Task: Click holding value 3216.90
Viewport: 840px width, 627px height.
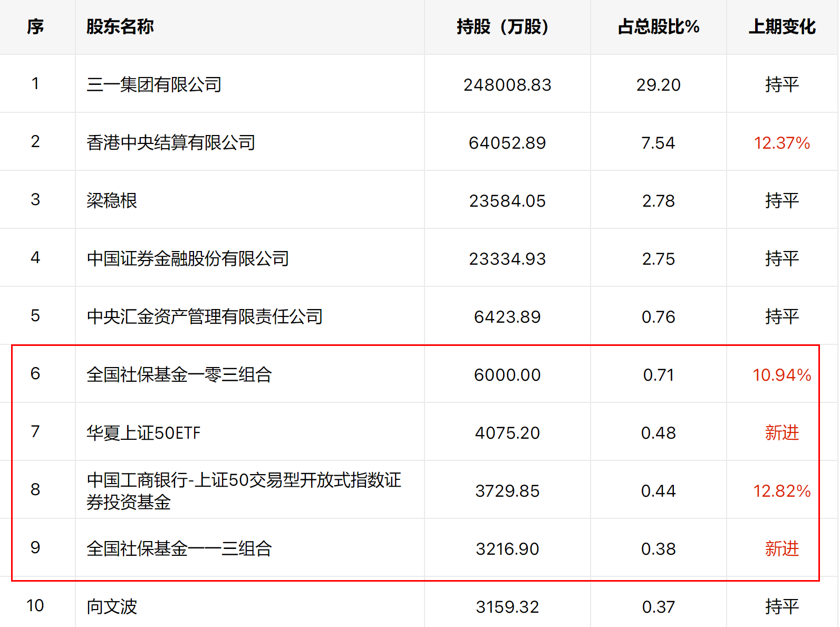Action: click(507, 549)
